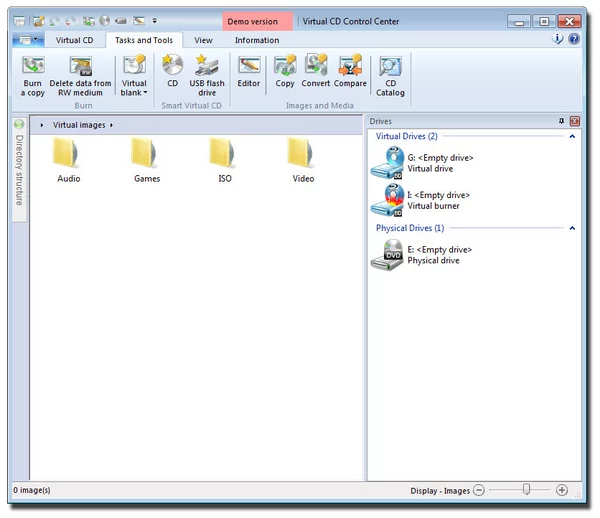Image resolution: width=600 pixels, height=518 pixels.
Task: Open the Convert tool
Action: coord(316,71)
